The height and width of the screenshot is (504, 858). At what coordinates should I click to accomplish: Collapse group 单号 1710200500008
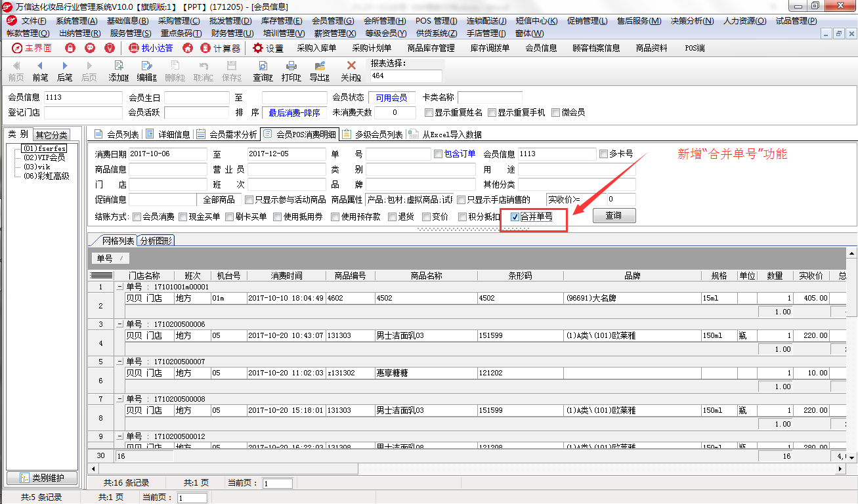click(x=119, y=399)
